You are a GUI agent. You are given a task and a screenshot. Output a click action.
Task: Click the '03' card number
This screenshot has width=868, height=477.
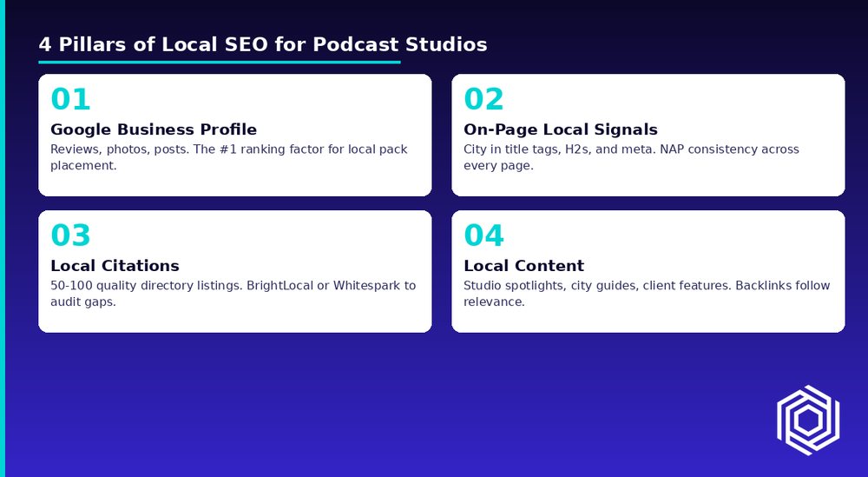point(70,235)
